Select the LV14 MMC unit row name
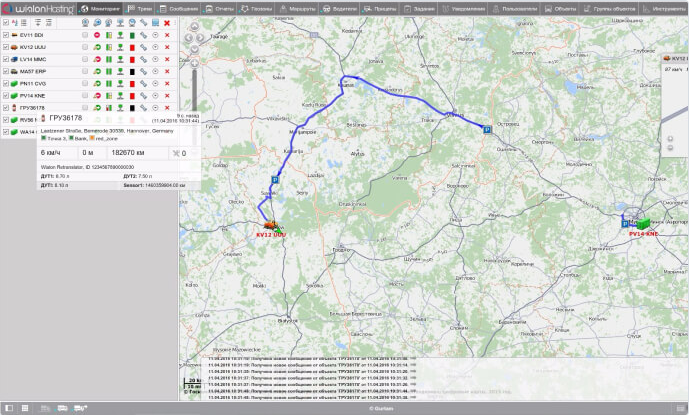690x415 pixels. click(x=33, y=59)
